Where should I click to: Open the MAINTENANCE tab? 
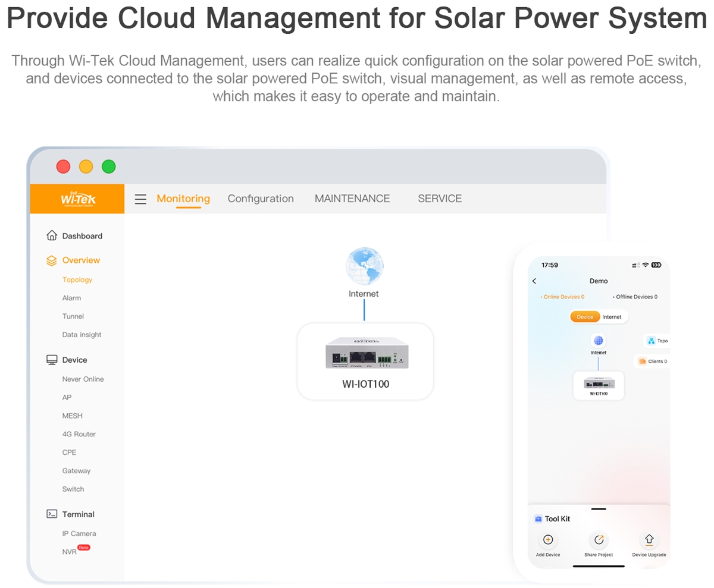(352, 199)
